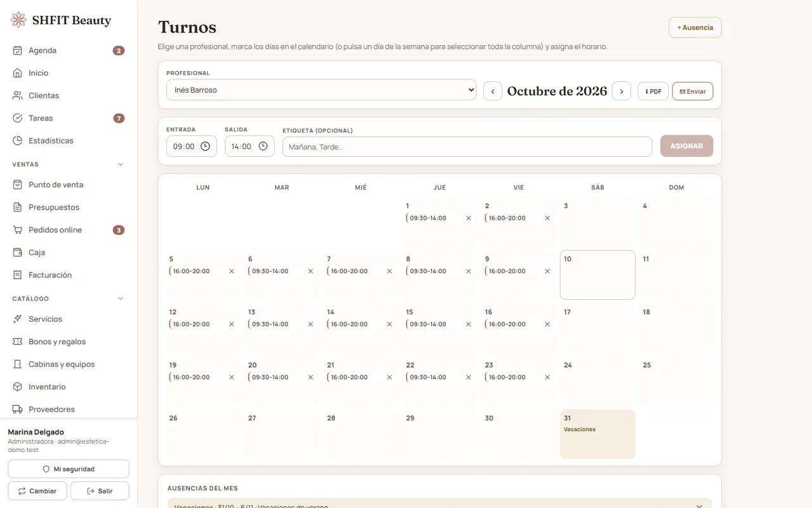Image resolution: width=812 pixels, height=508 pixels.
Task: Go to Inicio in the sidebar
Action: (69, 73)
